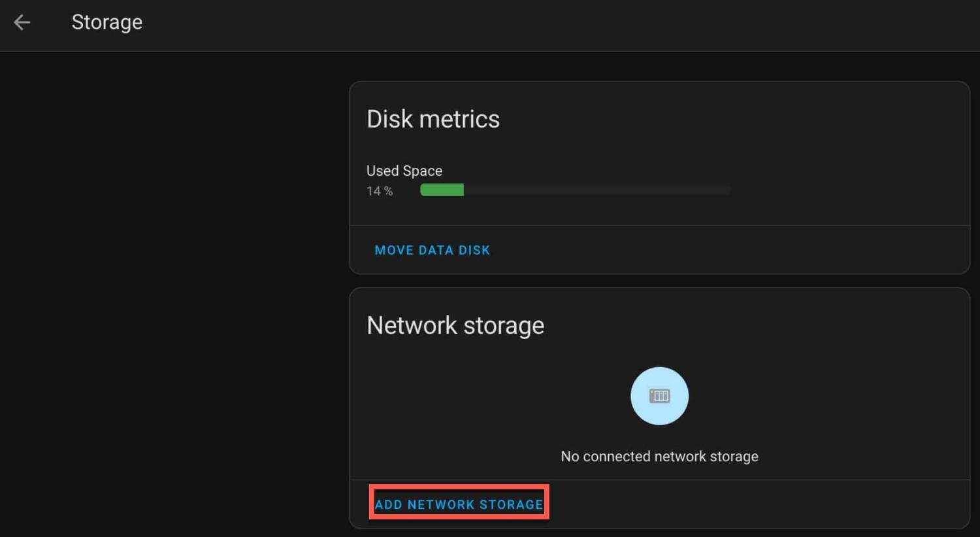Click the green portion of the usage bar
The height and width of the screenshot is (537, 980).
[441, 190]
